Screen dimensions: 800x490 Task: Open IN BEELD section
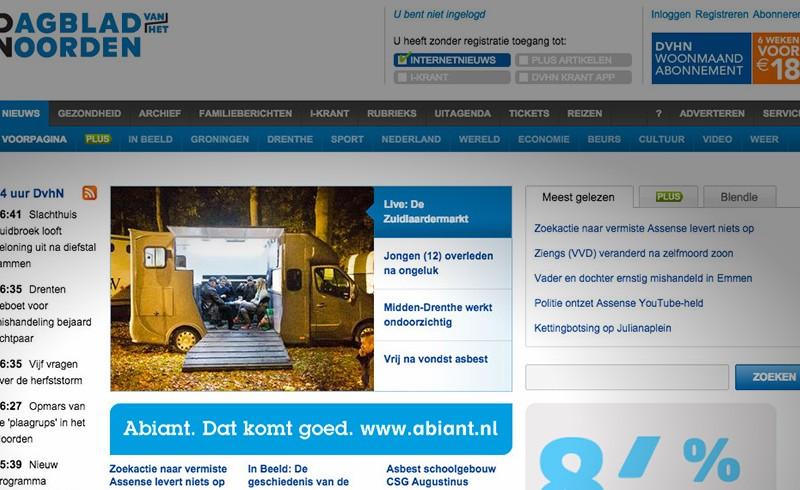click(151, 139)
